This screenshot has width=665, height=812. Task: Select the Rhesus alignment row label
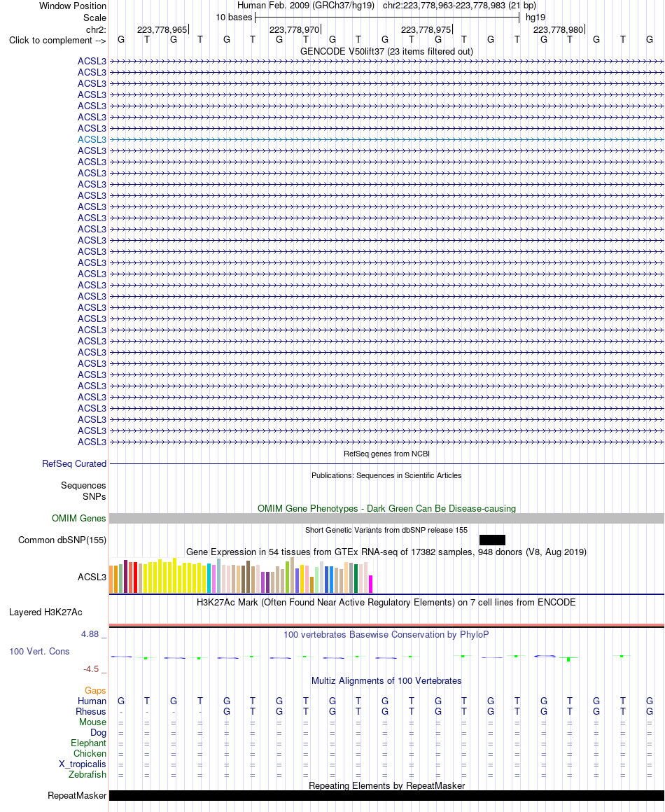click(x=91, y=711)
